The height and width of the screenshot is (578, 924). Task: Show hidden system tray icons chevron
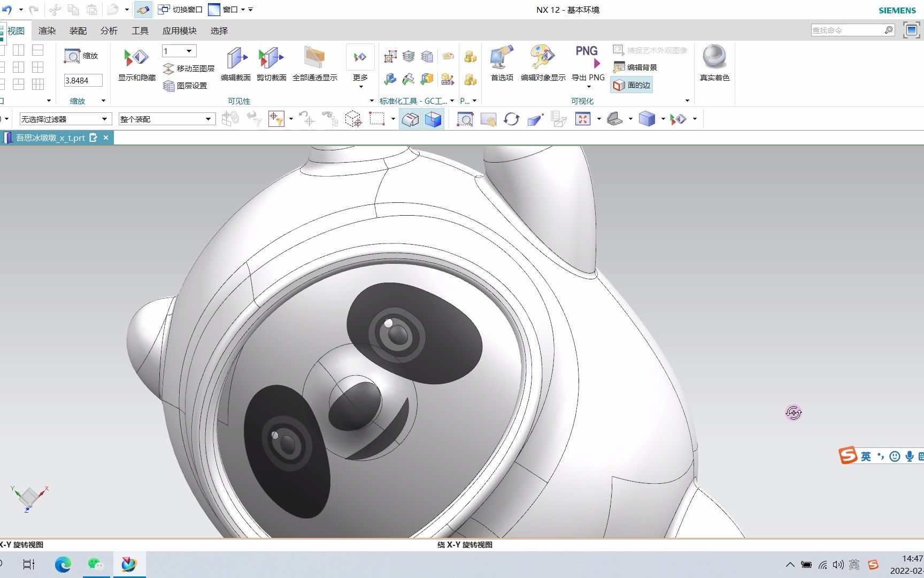tap(790, 565)
